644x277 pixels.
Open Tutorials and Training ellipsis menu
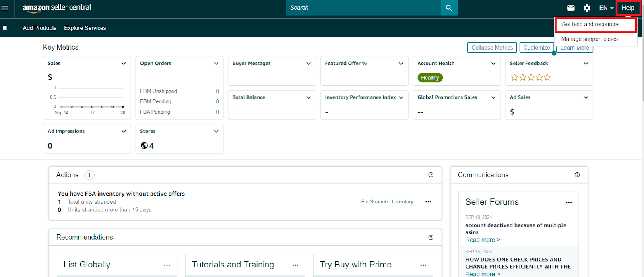(x=295, y=265)
